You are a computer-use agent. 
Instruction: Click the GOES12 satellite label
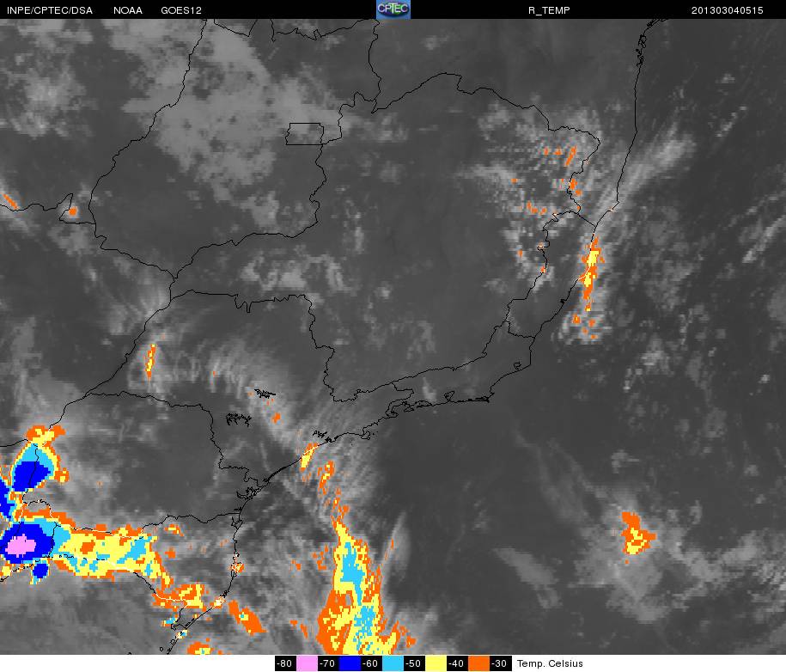[181, 10]
